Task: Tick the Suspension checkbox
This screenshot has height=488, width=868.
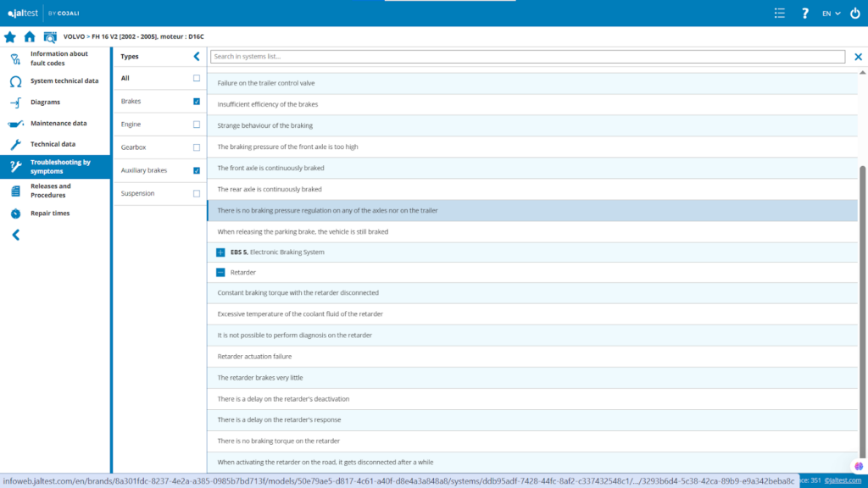Action: click(x=197, y=194)
